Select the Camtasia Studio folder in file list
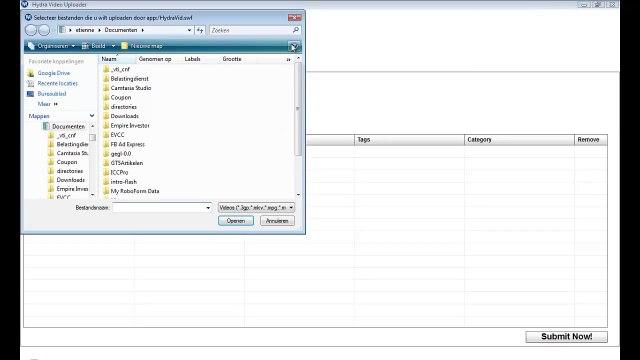 click(x=127, y=88)
